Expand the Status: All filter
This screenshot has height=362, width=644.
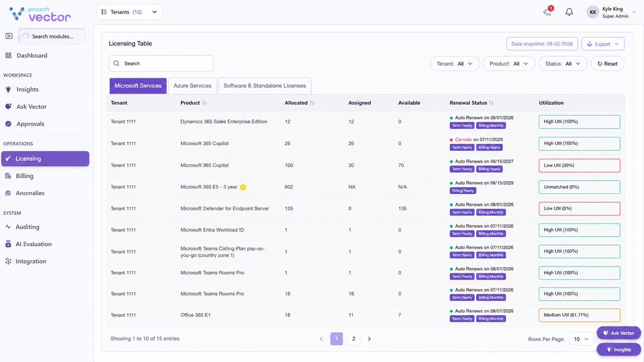click(x=563, y=64)
